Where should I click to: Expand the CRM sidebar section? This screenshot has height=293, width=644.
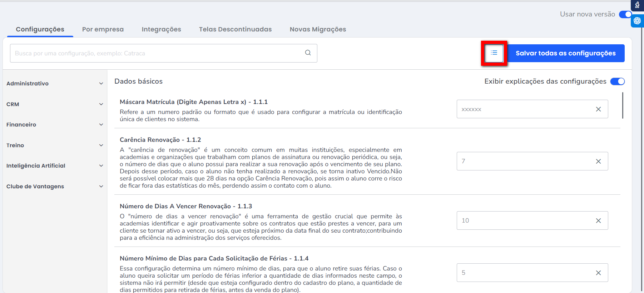click(x=55, y=104)
